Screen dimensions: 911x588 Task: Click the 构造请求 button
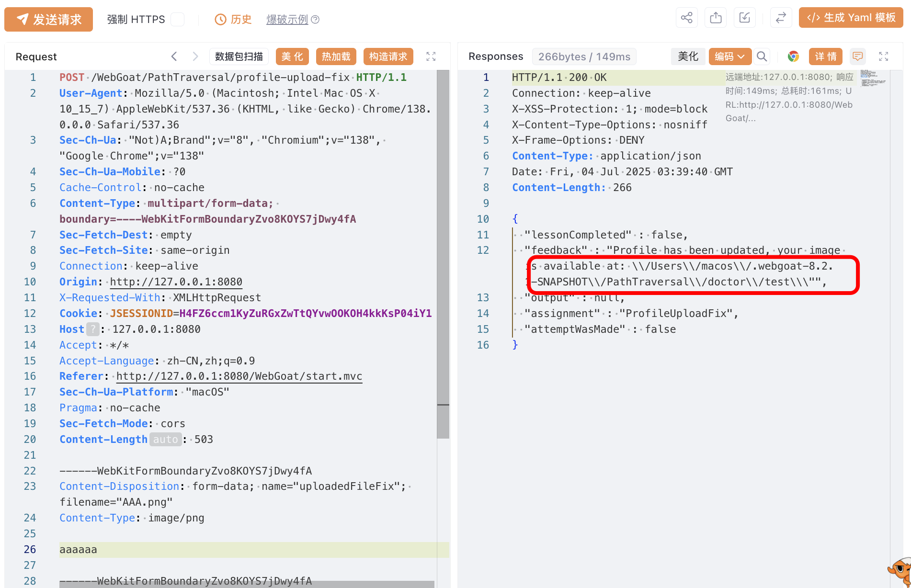click(388, 57)
